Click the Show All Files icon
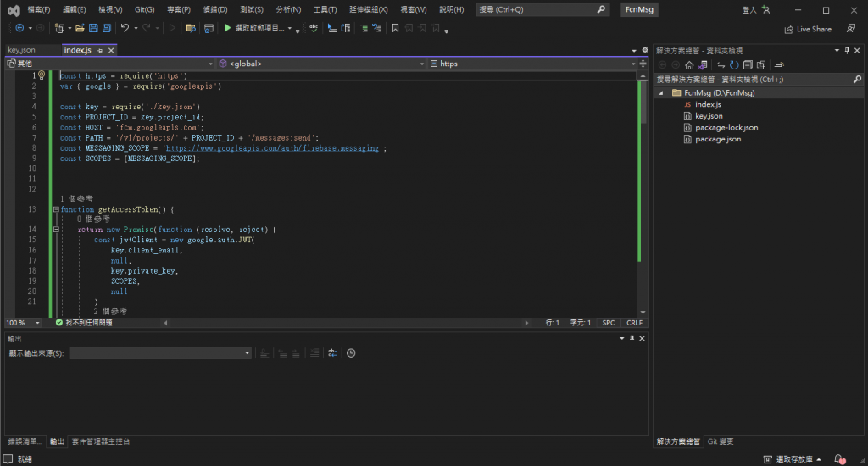This screenshot has height=466, width=868. pos(761,64)
